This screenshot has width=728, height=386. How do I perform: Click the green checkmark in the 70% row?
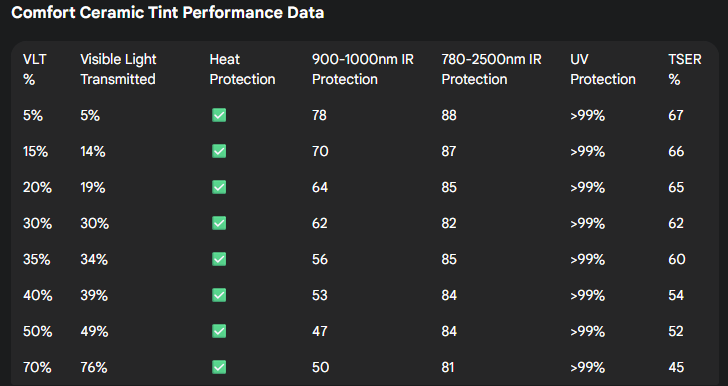[219, 367]
